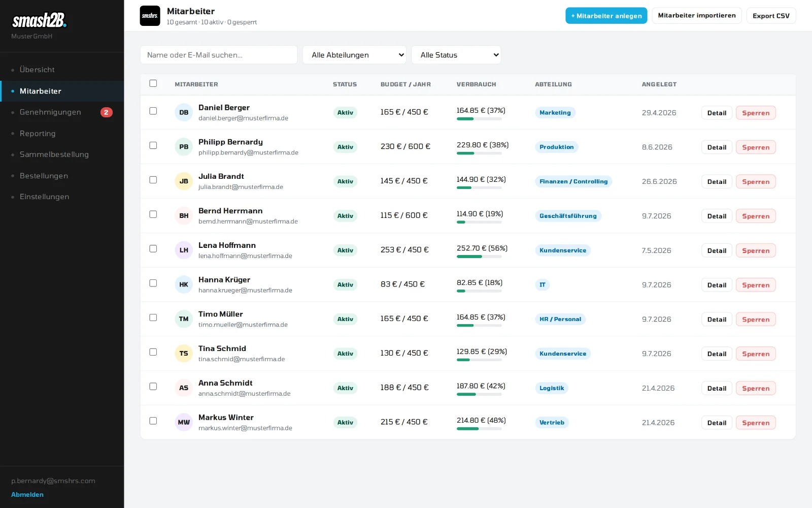Viewport: 812px width, 508px height.
Task: Click Philipp Bernardy's PB avatar
Action: coord(184,147)
